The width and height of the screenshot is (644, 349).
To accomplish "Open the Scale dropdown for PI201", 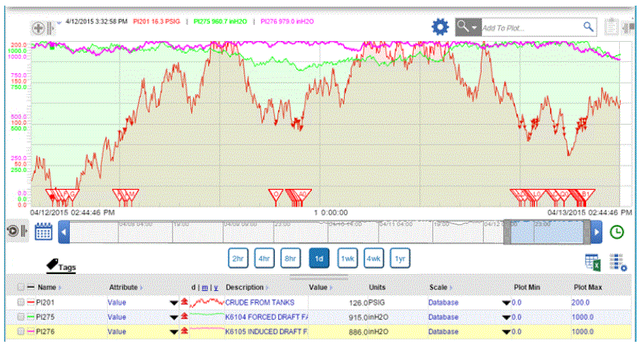I will tap(506, 303).
